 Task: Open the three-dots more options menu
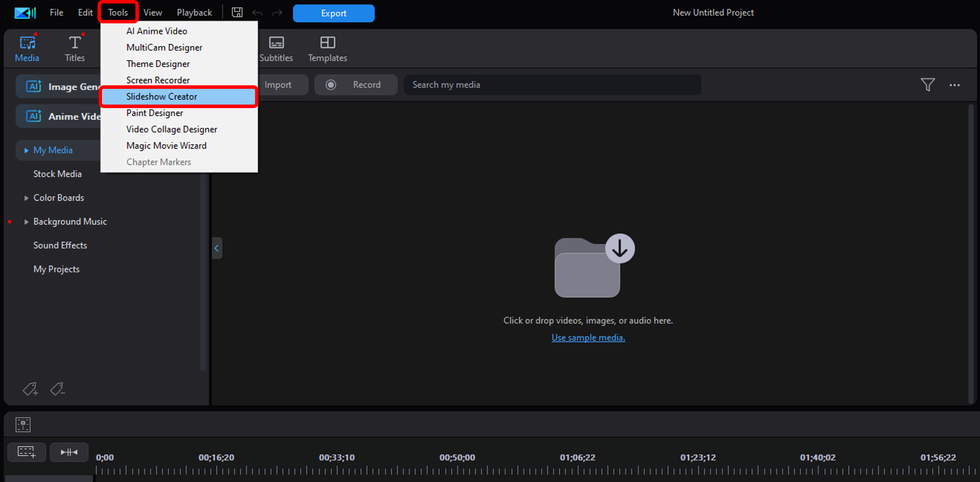[x=954, y=85]
